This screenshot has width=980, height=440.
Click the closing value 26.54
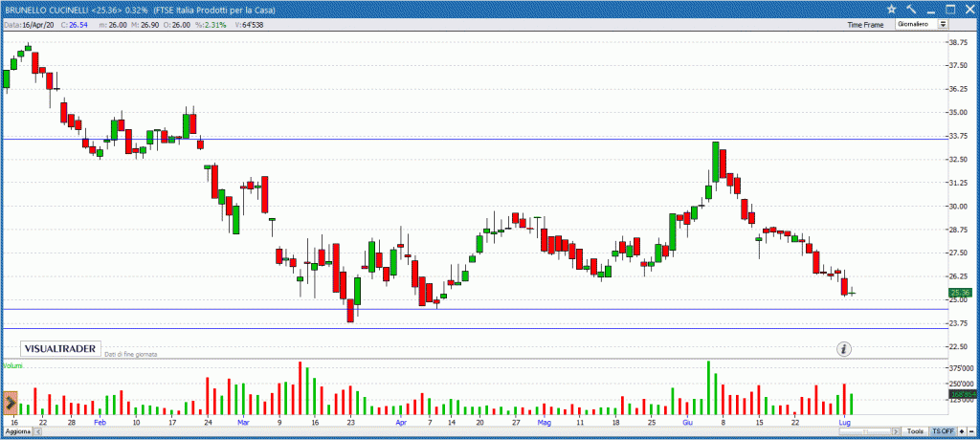coord(77,24)
